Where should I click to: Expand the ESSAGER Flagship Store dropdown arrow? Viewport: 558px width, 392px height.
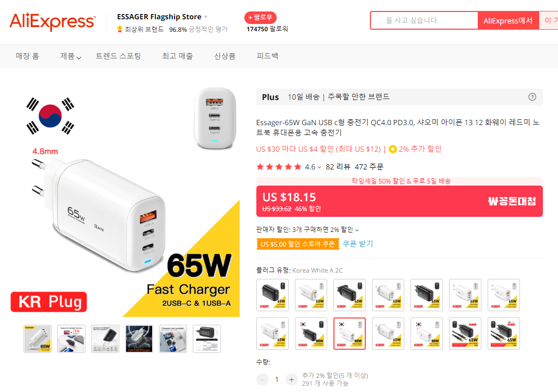pyautogui.click(x=206, y=17)
